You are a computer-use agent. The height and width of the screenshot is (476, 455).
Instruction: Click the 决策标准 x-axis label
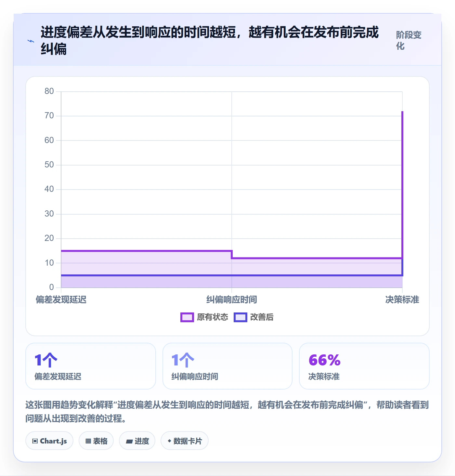402,300
